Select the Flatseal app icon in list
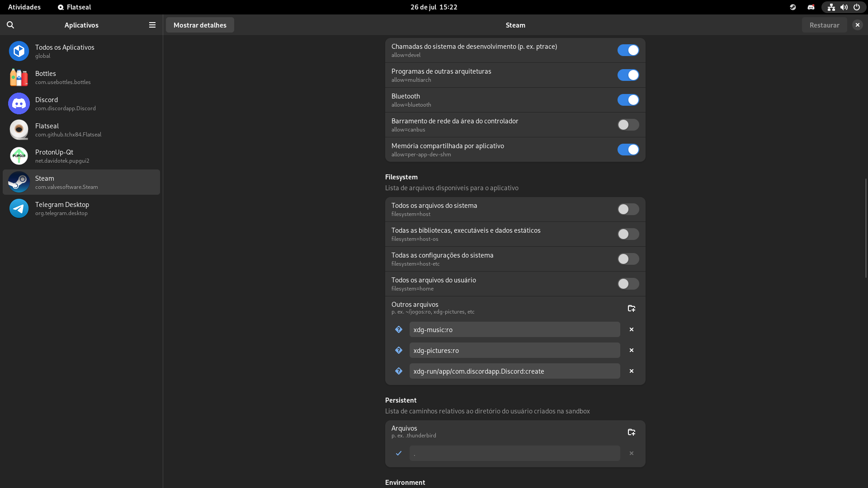This screenshot has width=868, height=488. (x=19, y=130)
